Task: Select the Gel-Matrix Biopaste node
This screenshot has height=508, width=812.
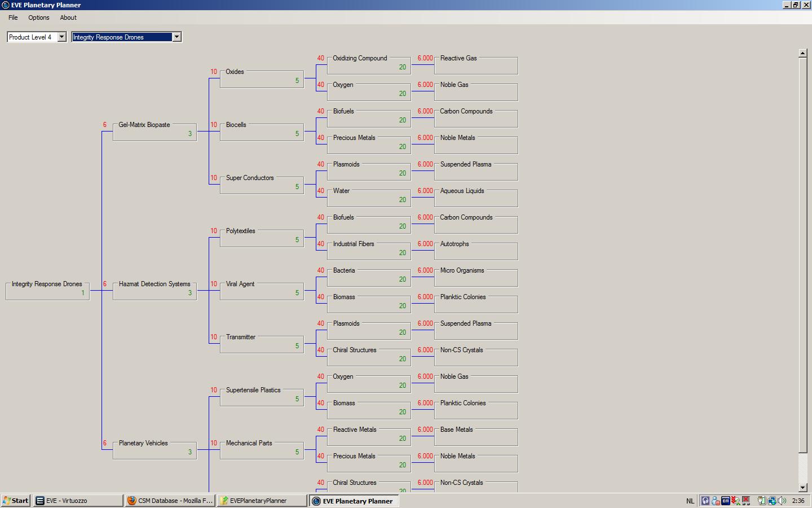Action: click(x=155, y=131)
